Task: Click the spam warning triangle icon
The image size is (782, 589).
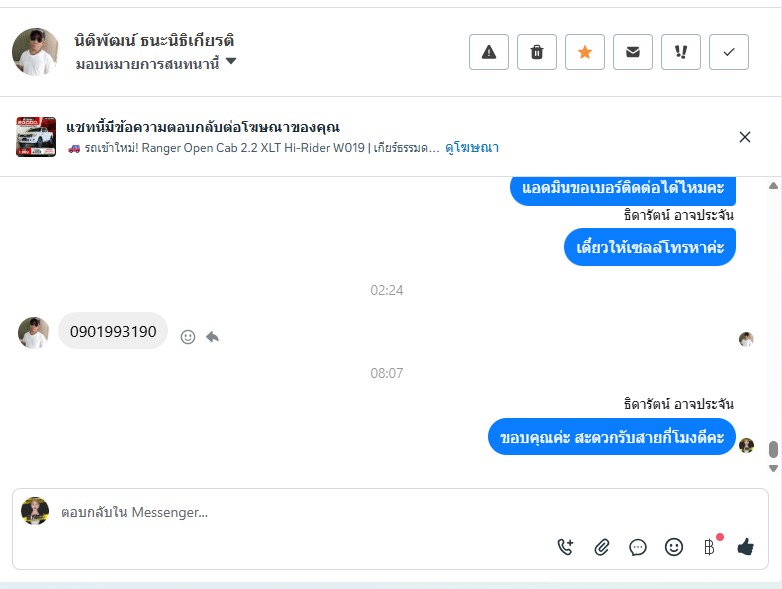Action: coord(489,52)
